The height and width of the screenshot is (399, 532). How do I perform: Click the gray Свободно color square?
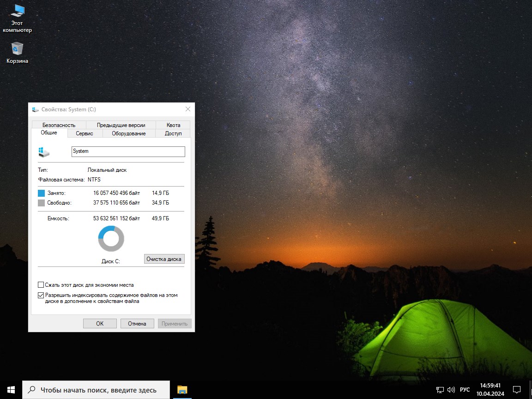tap(42, 203)
